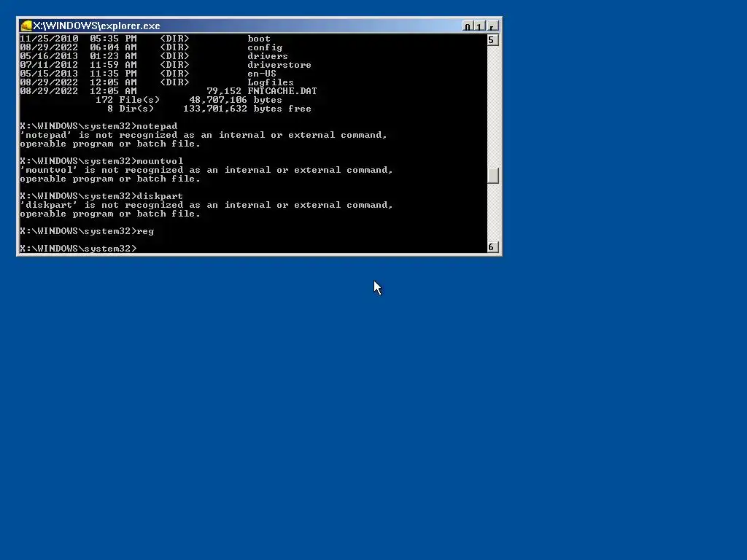The height and width of the screenshot is (560, 747).
Task: Maximize the explorer.exe console window
Action: pos(479,27)
